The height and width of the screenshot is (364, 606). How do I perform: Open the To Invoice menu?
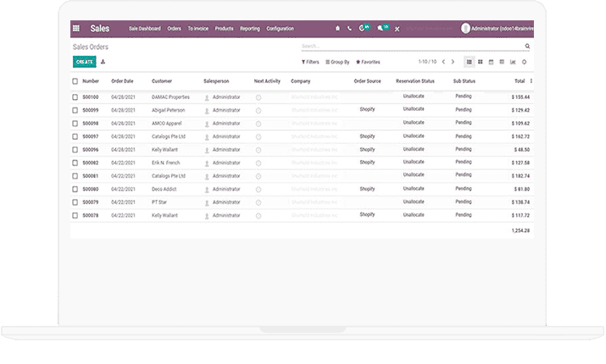(198, 29)
